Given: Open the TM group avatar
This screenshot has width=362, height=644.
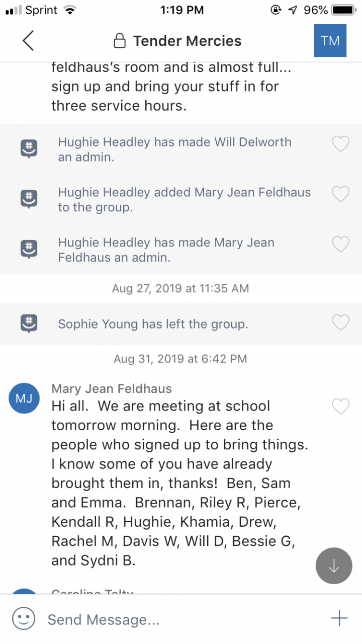Looking at the screenshot, I should pos(330,41).
